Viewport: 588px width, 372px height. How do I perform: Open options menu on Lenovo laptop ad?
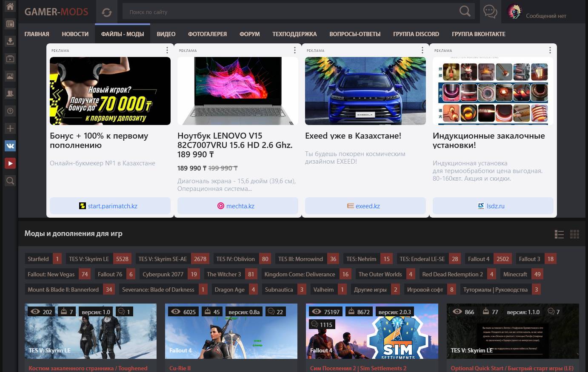click(294, 50)
